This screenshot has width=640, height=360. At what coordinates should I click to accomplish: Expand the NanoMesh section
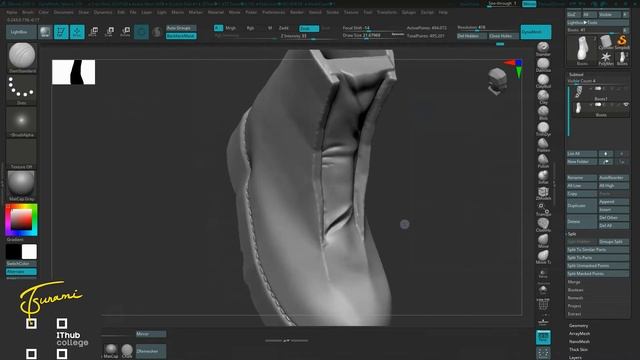[579, 342]
